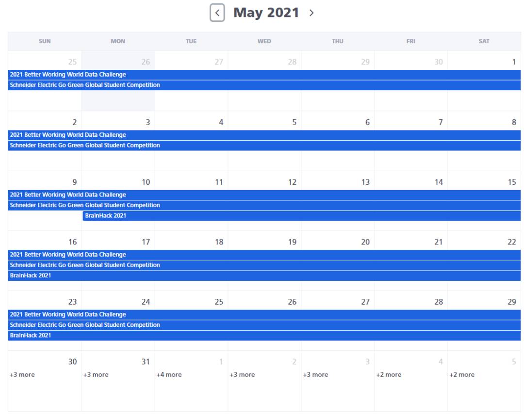The width and height of the screenshot is (524, 420).
Task: Select the day number 20
Action: coord(365,242)
